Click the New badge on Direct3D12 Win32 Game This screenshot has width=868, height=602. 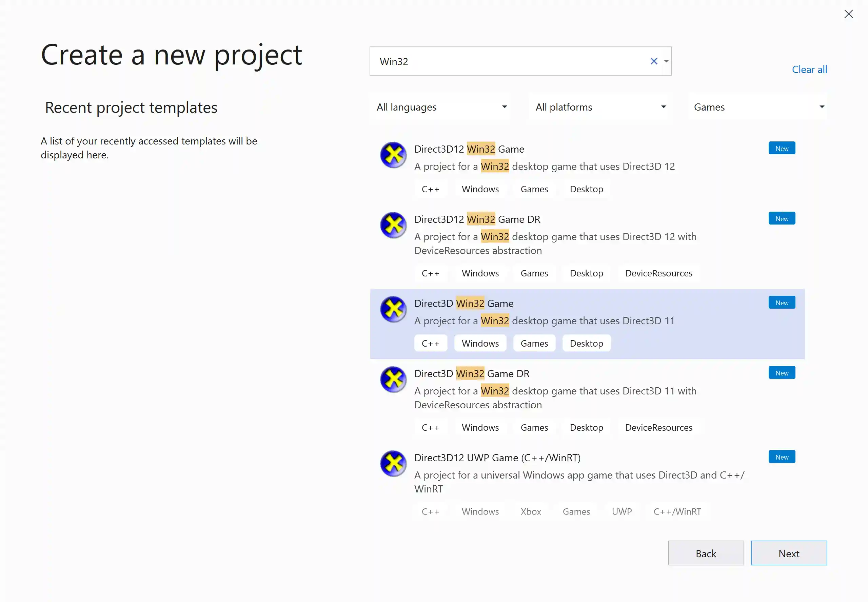[781, 148]
